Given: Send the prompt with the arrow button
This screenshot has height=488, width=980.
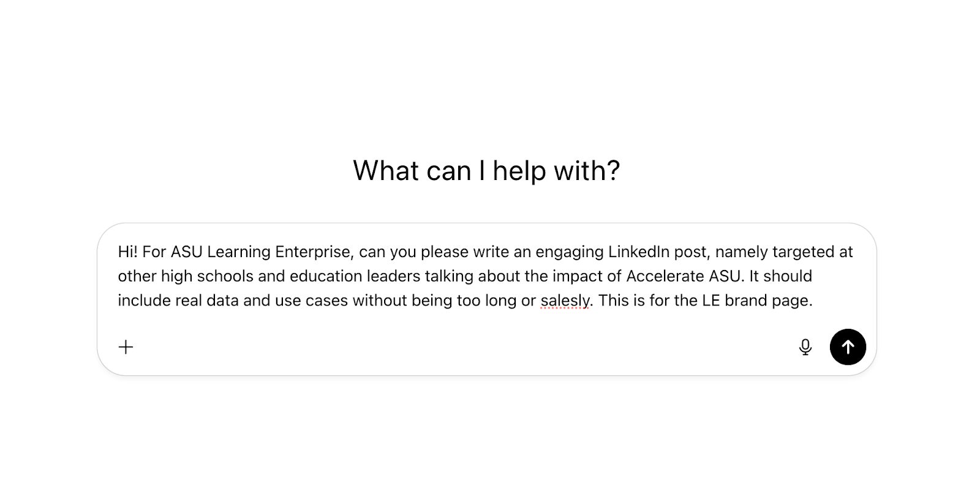Looking at the screenshot, I should tap(848, 347).
